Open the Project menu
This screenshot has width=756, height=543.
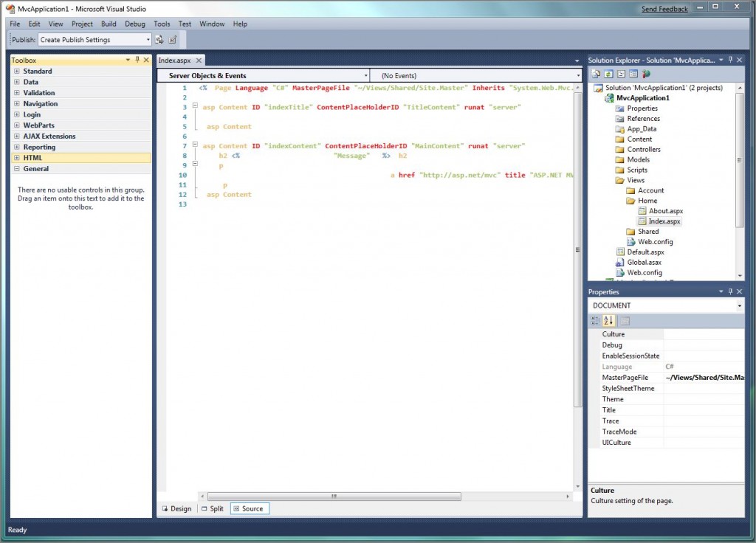click(82, 24)
